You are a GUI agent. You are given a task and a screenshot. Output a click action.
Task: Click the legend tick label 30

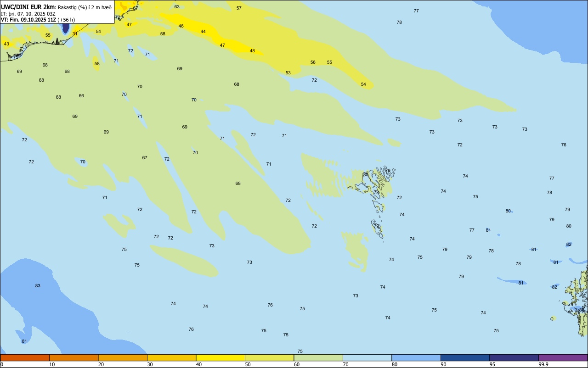(x=150, y=364)
